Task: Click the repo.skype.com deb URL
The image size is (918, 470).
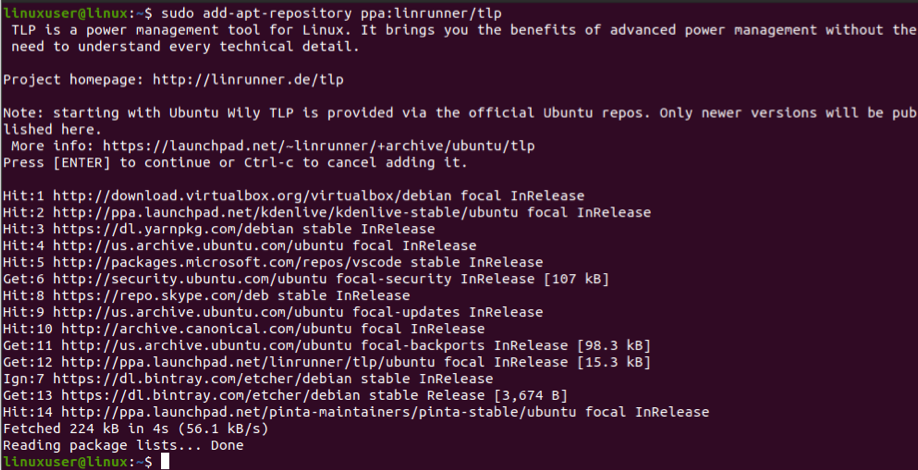Action: click(161, 296)
